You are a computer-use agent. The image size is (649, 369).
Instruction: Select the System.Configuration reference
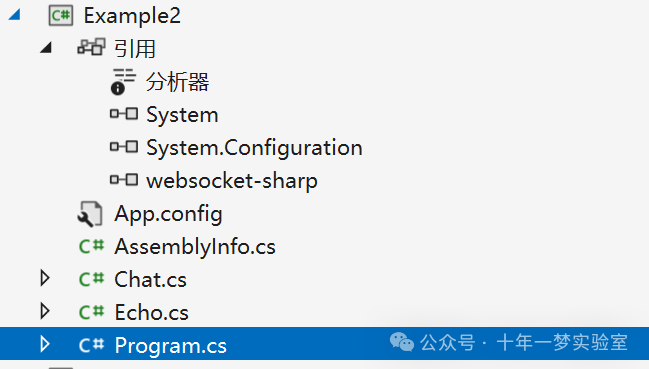click(x=254, y=148)
